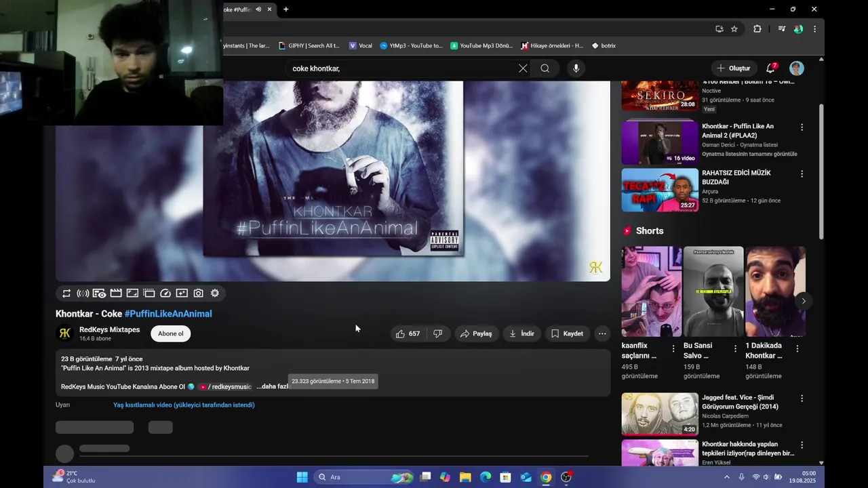Open the playback speed gauge icon
Screen dimensions: 868x488
[165, 293]
